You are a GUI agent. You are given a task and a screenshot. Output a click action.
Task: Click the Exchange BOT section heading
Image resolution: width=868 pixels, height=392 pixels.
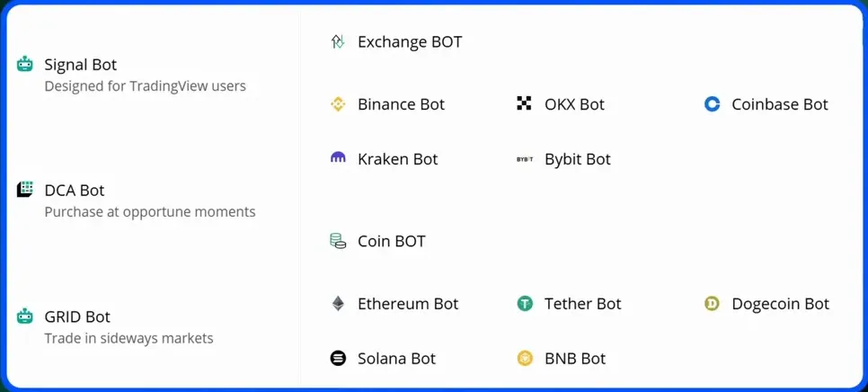pyautogui.click(x=410, y=41)
